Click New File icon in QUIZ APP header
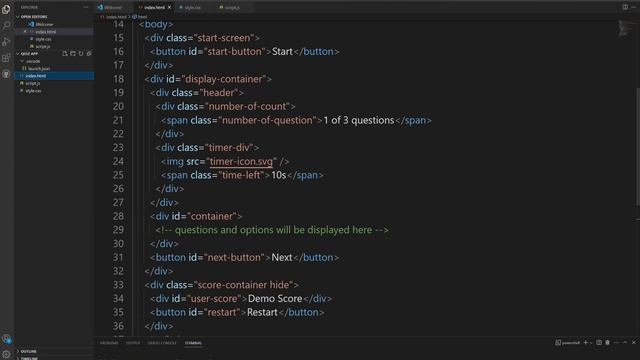The width and height of the screenshot is (640, 360). coord(65,53)
